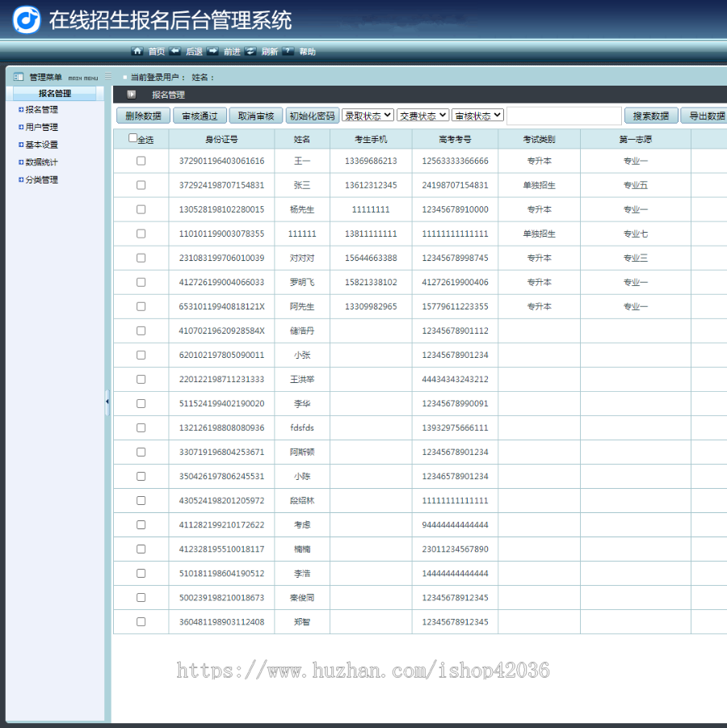Click name cell 李华
Image resolution: width=727 pixels, height=728 pixels.
point(302,403)
